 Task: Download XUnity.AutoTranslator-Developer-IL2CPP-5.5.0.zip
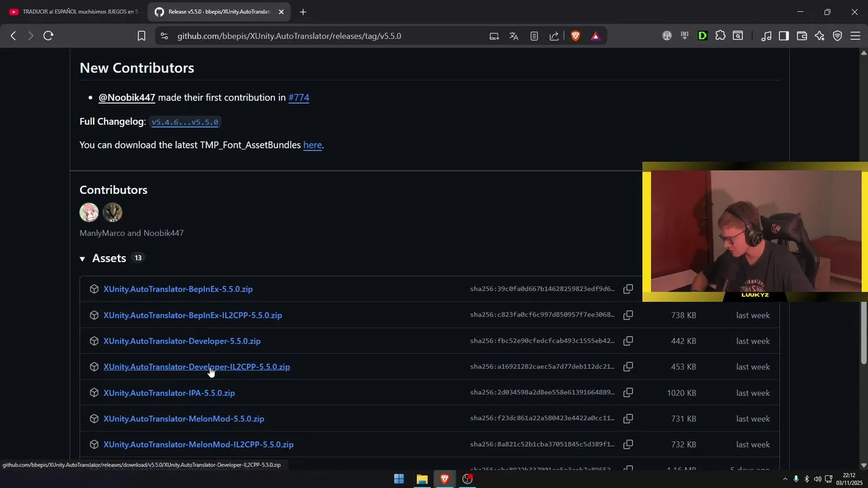tap(197, 367)
